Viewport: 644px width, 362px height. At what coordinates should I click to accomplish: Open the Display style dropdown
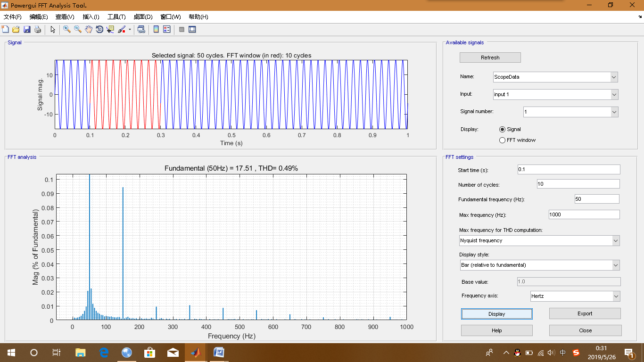(539, 265)
